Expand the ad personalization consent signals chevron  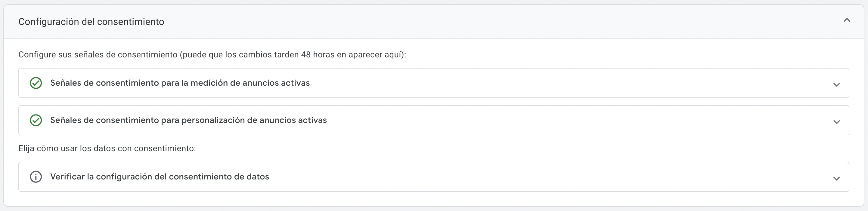(836, 122)
